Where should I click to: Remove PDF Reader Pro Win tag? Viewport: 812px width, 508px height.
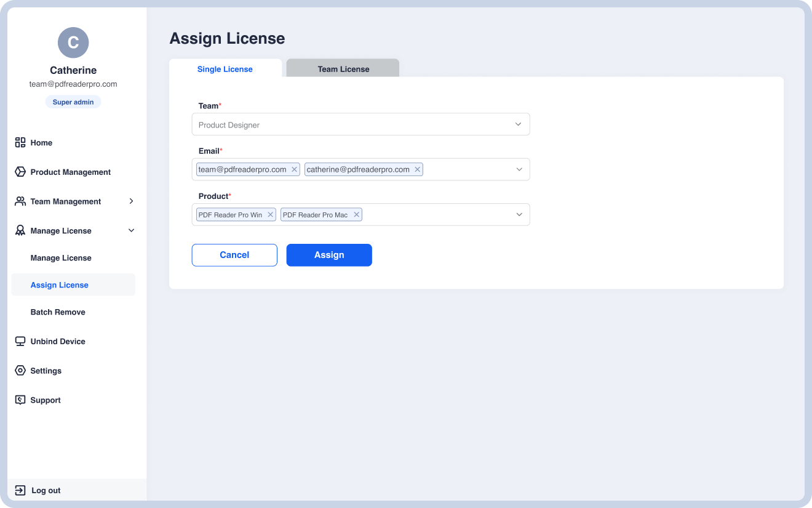(x=270, y=215)
